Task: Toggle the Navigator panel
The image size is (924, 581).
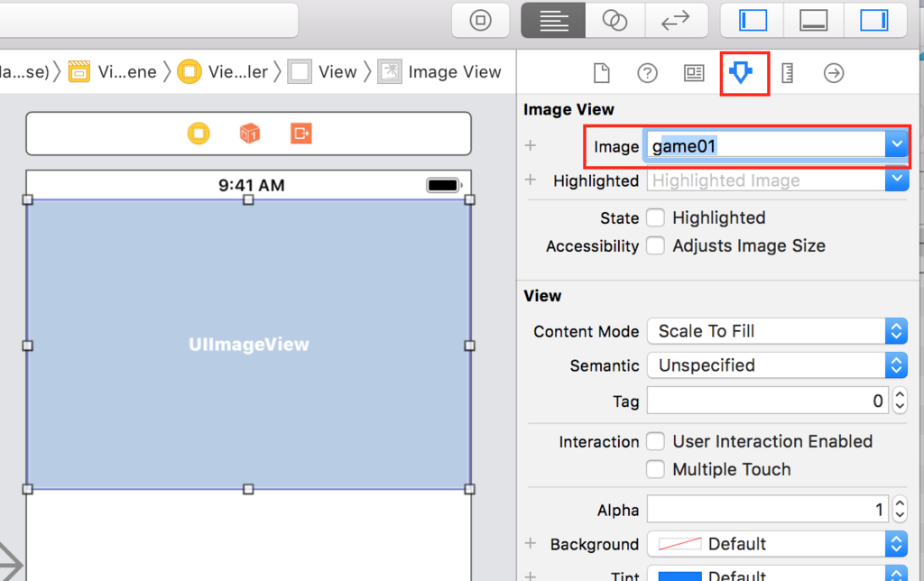Action: click(753, 21)
